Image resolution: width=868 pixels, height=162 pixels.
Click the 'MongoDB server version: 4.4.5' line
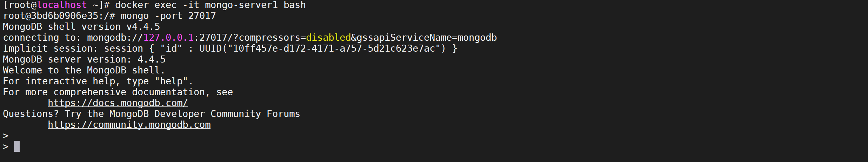84,59
